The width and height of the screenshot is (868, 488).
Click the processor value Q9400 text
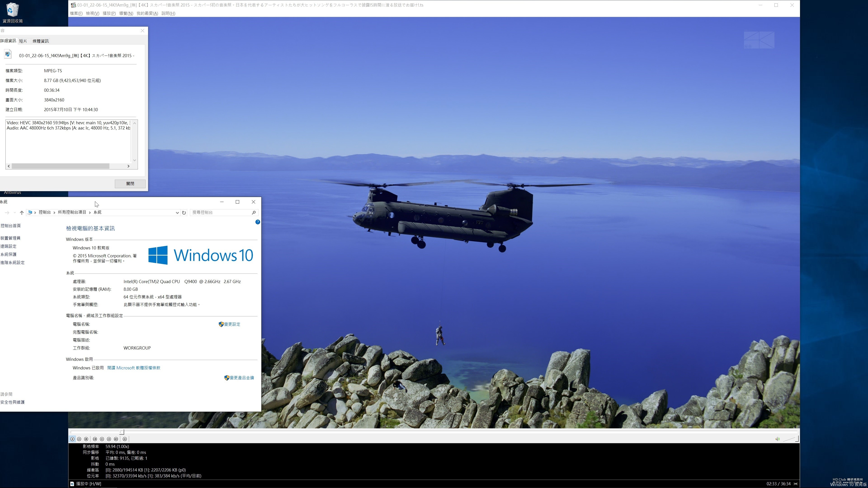pyautogui.click(x=182, y=282)
